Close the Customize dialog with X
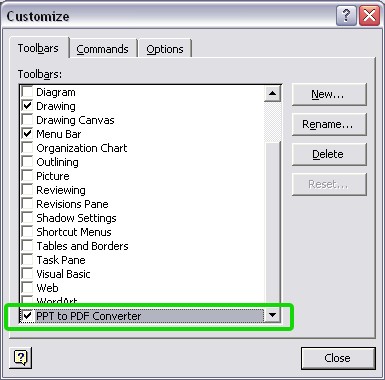Viewport: 385px width, 380px height. point(369,16)
